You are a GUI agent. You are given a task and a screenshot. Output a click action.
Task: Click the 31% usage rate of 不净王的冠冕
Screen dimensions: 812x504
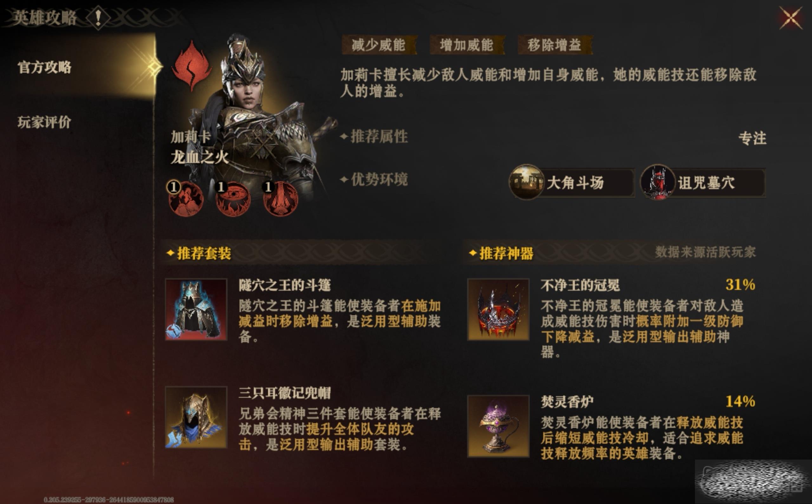(x=740, y=284)
